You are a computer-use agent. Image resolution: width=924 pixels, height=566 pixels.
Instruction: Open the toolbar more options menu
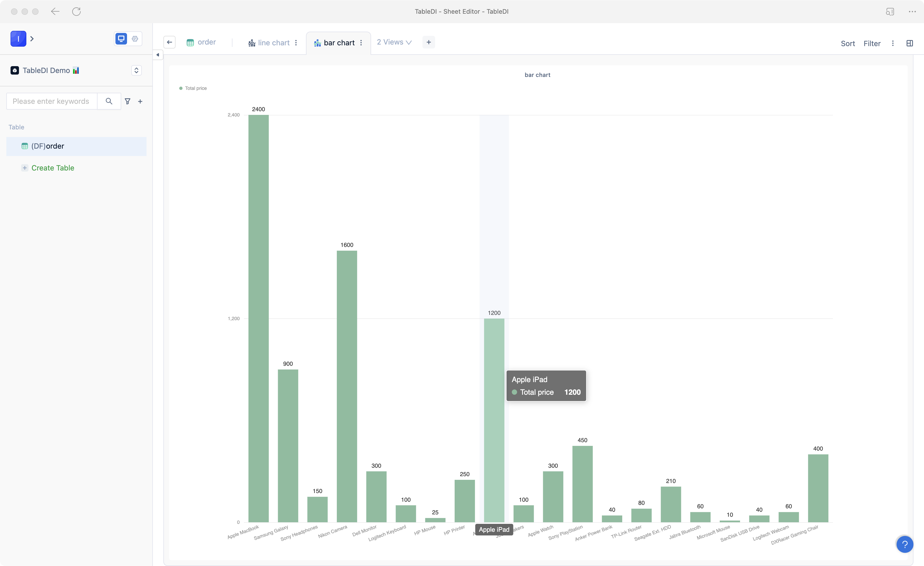893,43
